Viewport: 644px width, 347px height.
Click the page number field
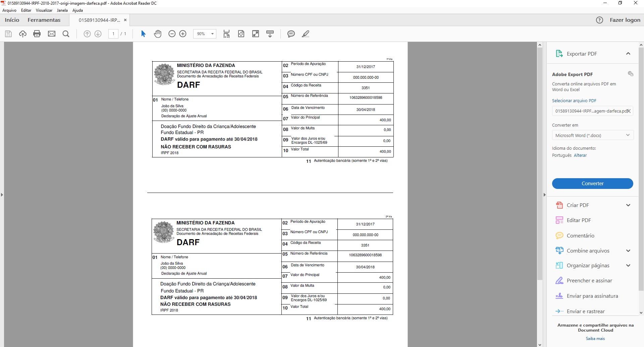click(113, 34)
